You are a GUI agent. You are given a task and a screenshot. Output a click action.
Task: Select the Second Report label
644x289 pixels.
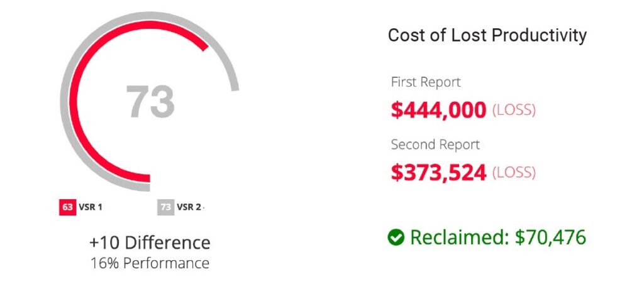[435, 144]
